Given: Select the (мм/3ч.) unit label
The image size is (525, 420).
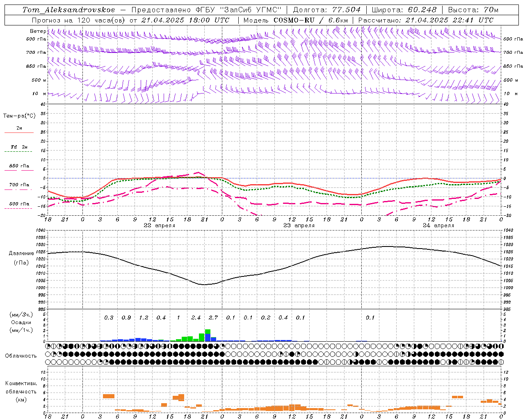Looking at the screenshot, I should 21,315.
